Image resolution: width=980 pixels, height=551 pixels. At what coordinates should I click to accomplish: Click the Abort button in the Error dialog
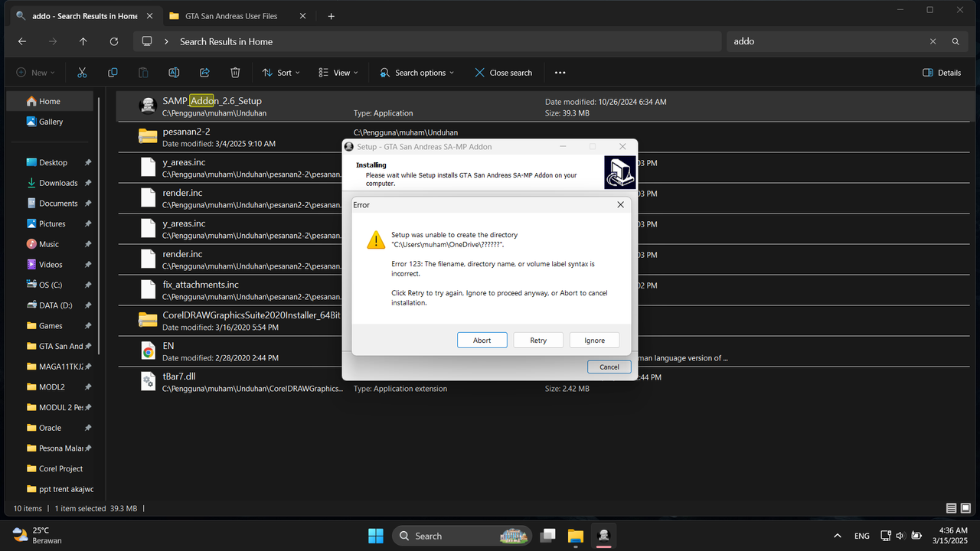pos(482,341)
